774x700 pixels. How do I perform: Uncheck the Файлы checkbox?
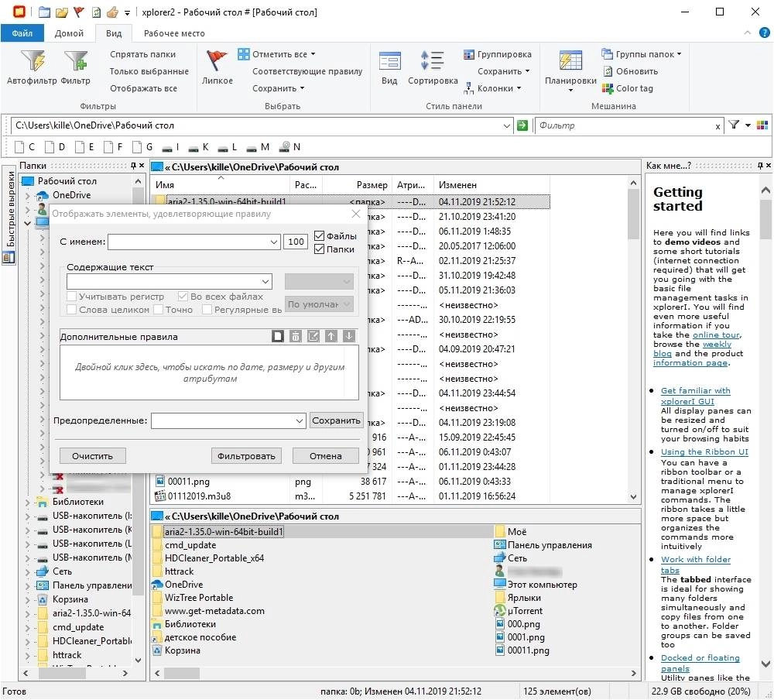319,235
